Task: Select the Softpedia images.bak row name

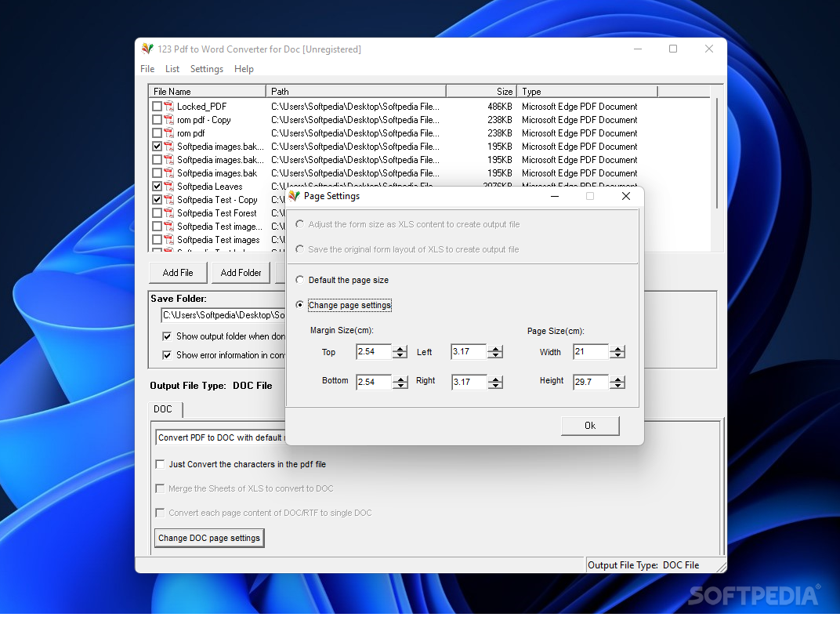Action: tap(217, 172)
